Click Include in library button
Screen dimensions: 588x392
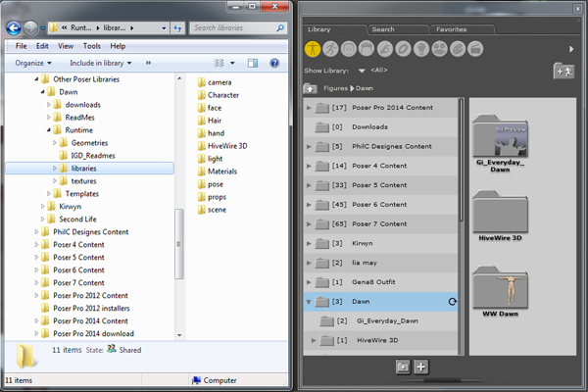point(102,63)
